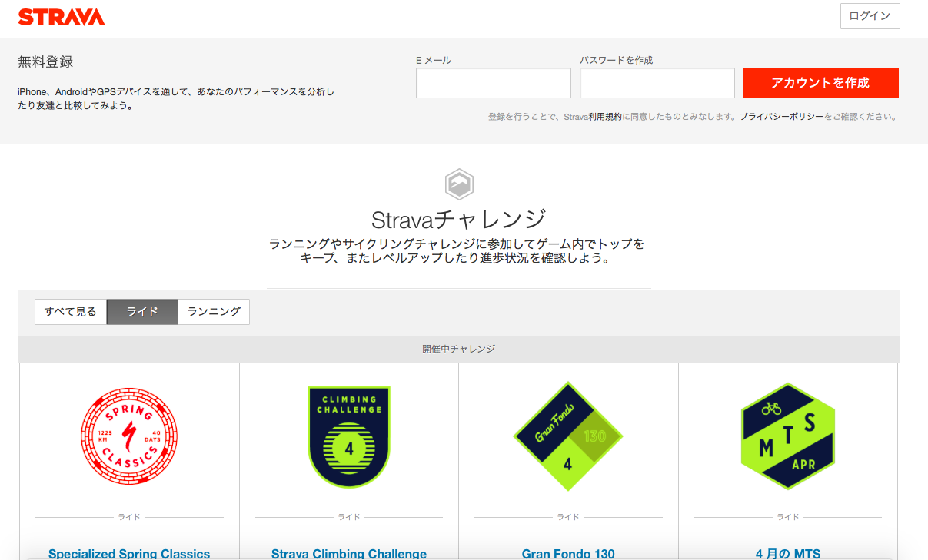Open the プライバシーポリシー link
Viewport: 928px width, 560px height.
(x=781, y=117)
